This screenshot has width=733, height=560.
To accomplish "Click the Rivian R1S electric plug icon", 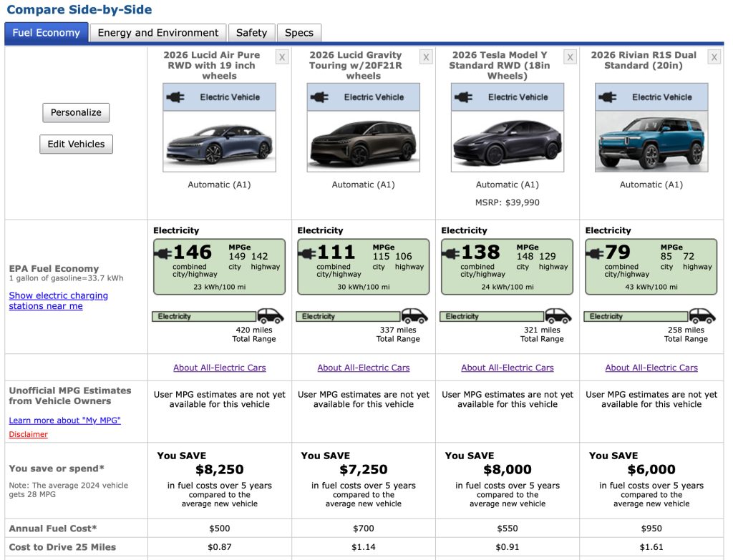I will [x=607, y=97].
